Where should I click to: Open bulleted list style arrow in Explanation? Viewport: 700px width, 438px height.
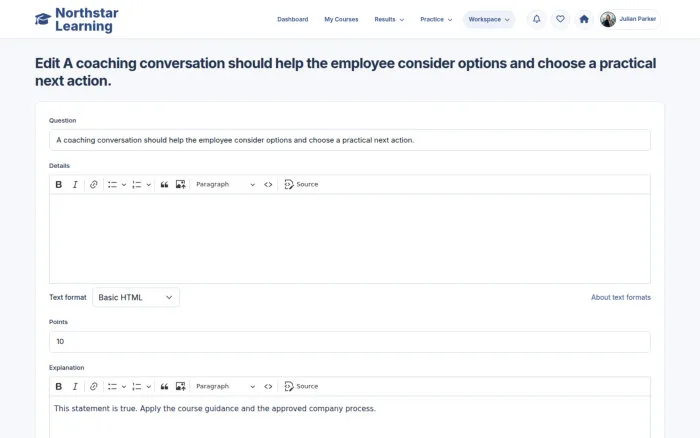(x=124, y=387)
